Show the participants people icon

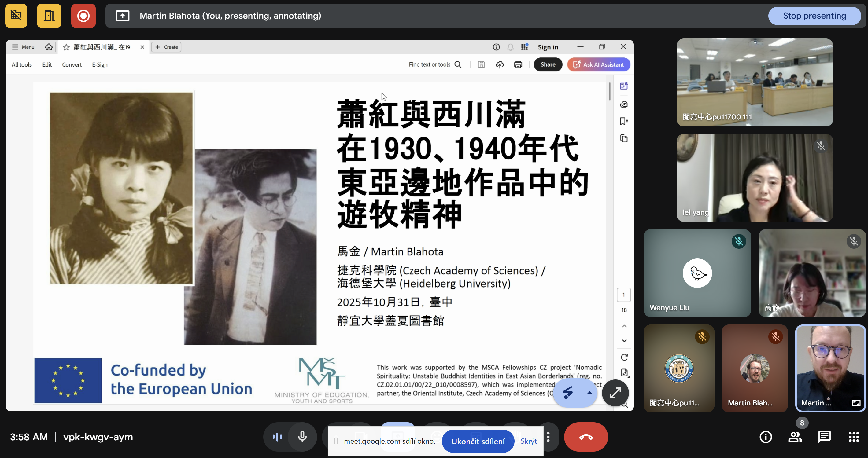pyautogui.click(x=795, y=437)
